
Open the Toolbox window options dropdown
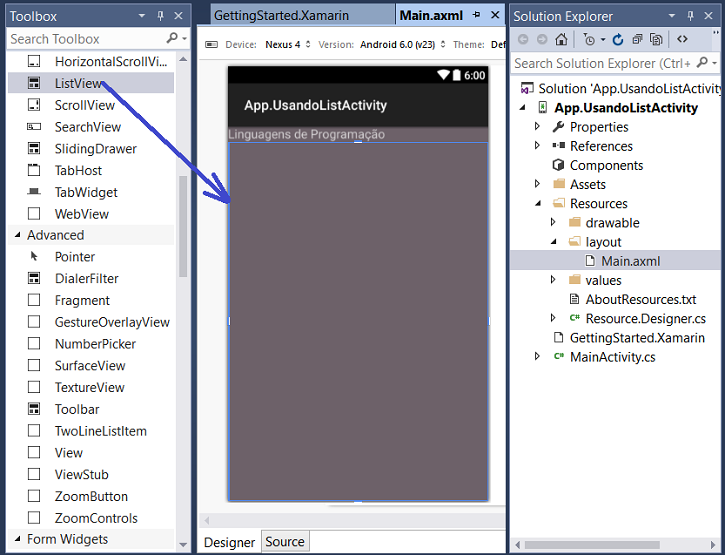(x=141, y=16)
